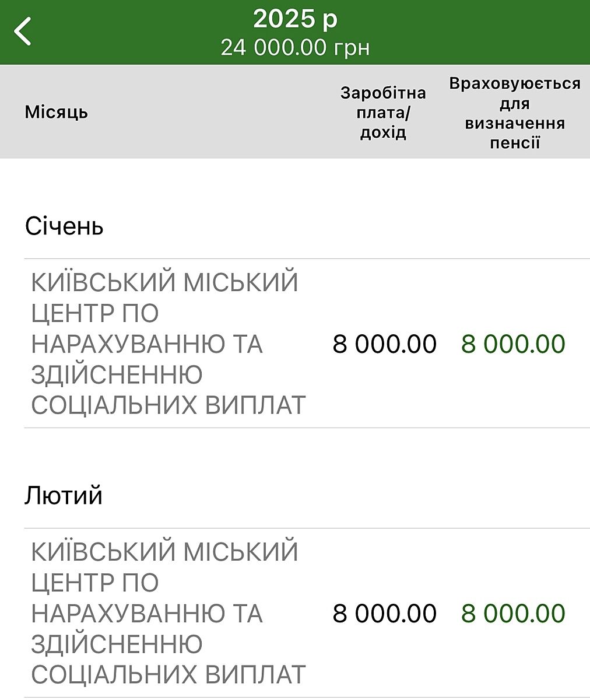This screenshot has width=590, height=700.
Task: Tap the Січень green pension amount
Action: (x=513, y=344)
